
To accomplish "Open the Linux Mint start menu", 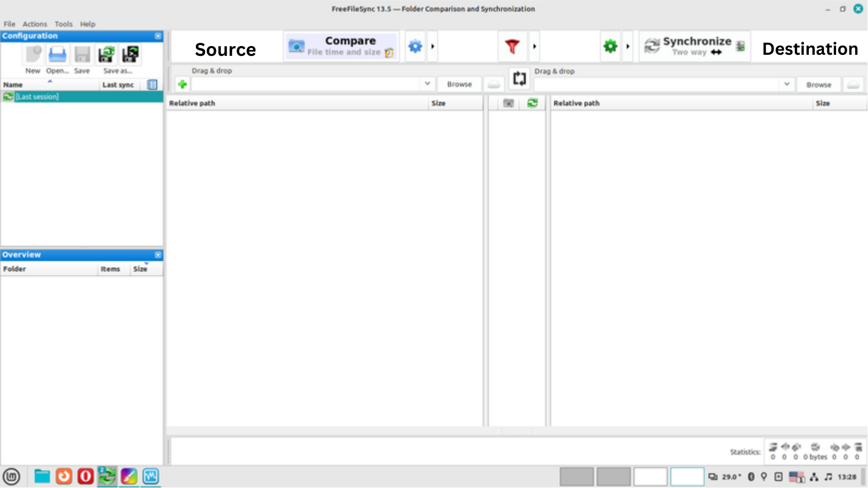I will coord(11,477).
